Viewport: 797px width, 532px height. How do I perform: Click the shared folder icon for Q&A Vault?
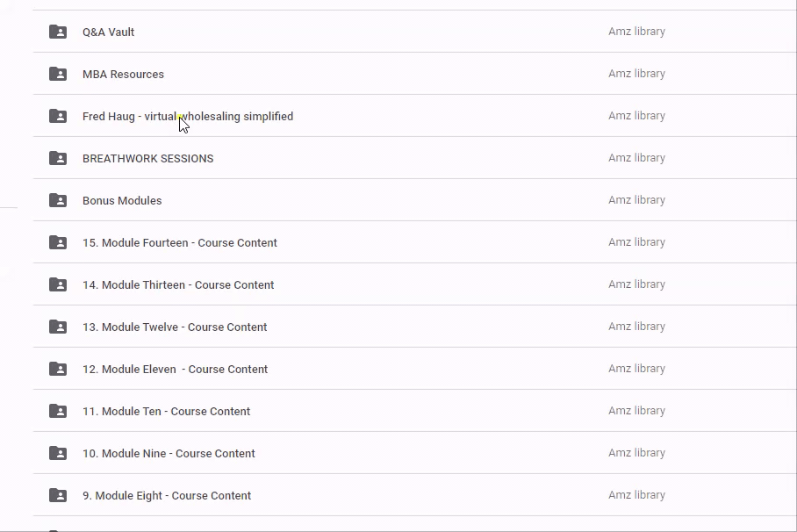point(58,32)
